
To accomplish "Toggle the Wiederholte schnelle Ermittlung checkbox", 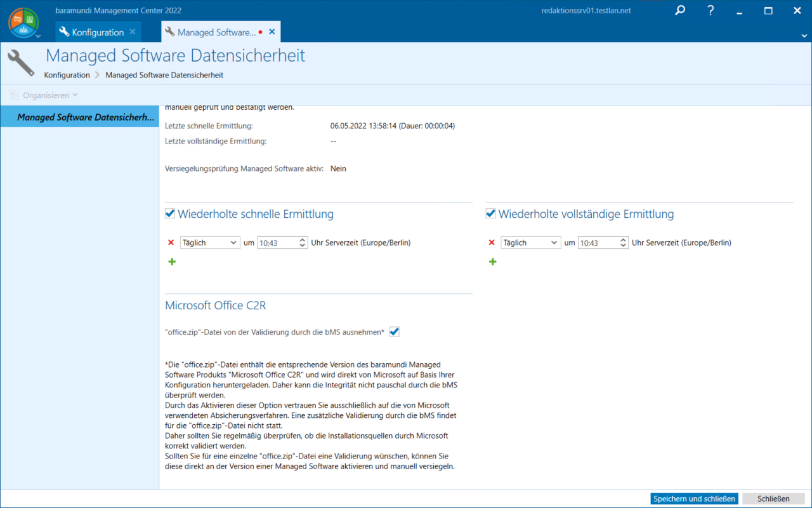I will pyautogui.click(x=170, y=214).
